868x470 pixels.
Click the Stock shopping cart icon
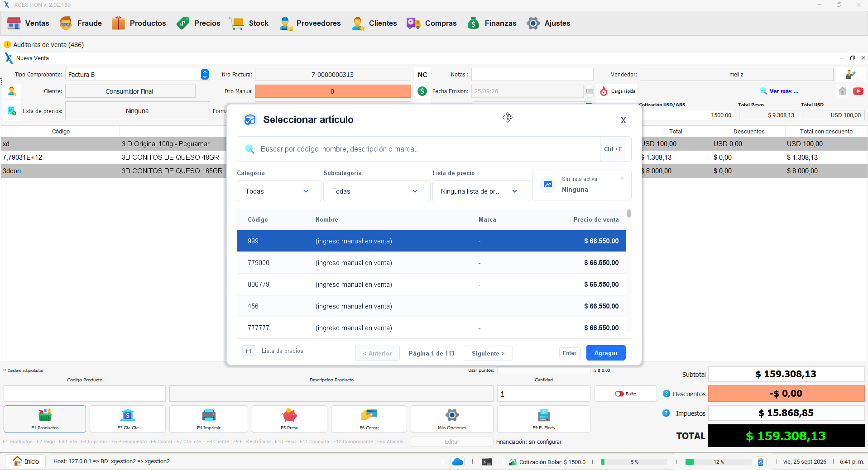tap(237, 23)
